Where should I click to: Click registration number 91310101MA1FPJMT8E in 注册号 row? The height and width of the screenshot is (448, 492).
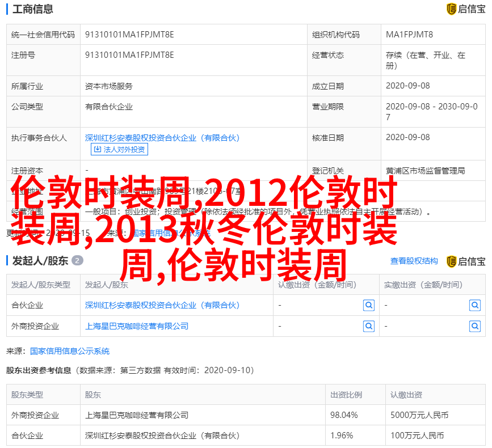(129, 55)
